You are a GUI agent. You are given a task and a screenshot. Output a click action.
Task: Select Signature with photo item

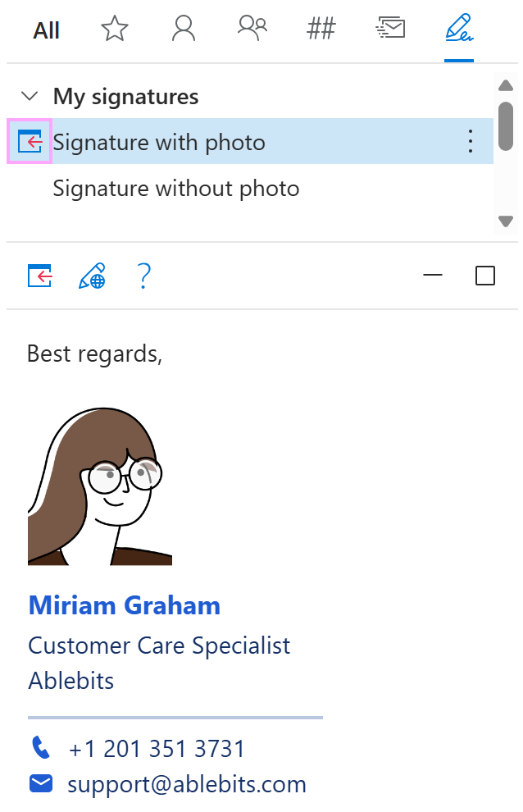click(x=159, y=143)
